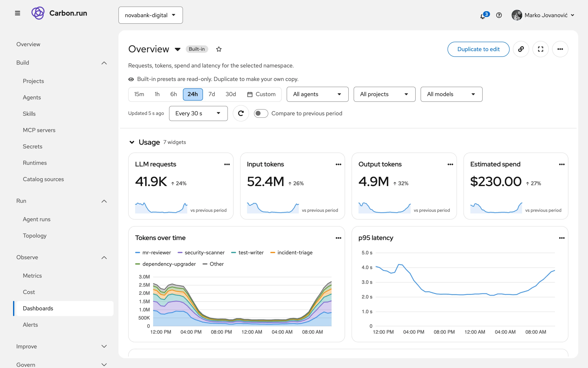Open the hamburger navigation menu
The height and width of the screenshot is (368, 588).
click(x=17, y=13)
